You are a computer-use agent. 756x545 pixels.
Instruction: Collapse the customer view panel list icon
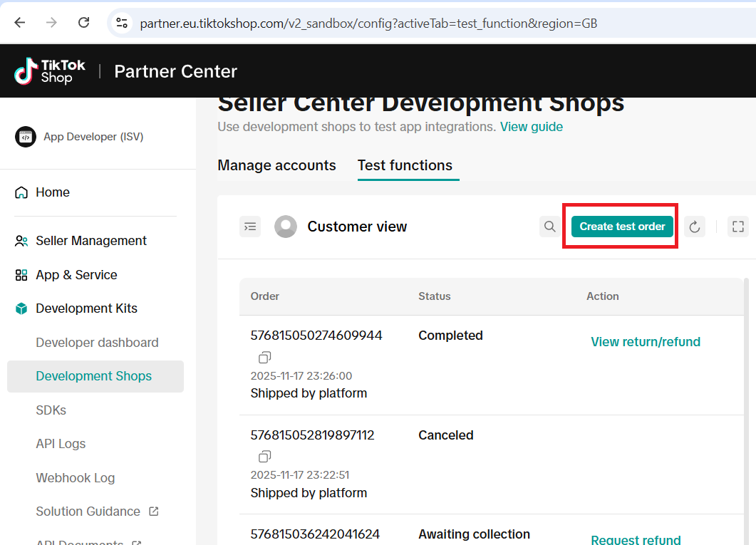[250, 227]
